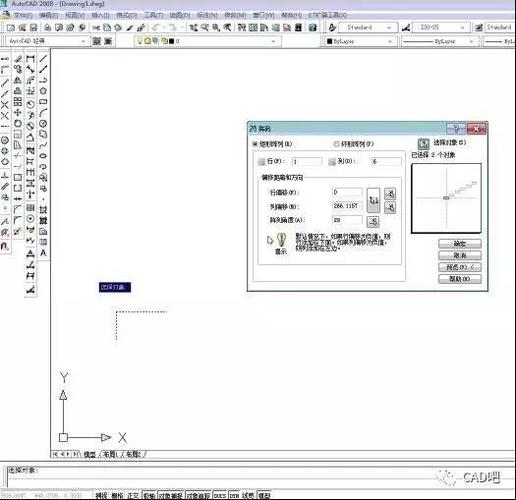Screen dimensions: 516x500
Task: Click pick row offset icon in Array dialog
Action: 390,193
